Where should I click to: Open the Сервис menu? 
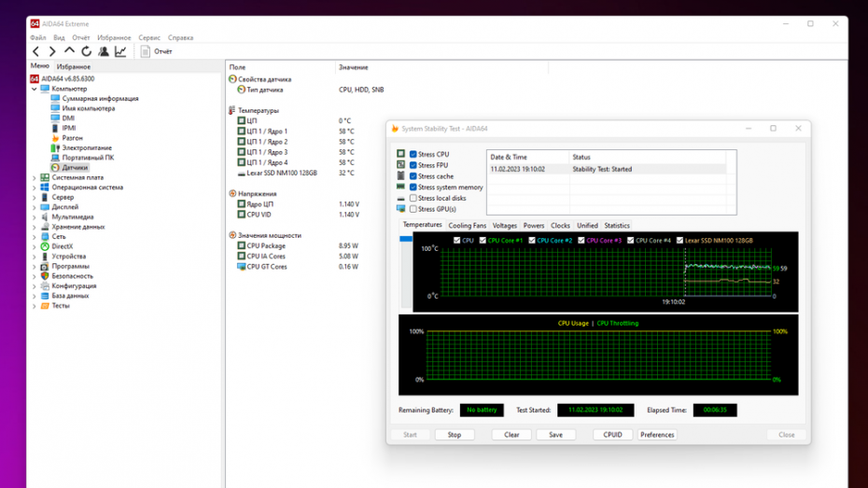click(149, 38)
